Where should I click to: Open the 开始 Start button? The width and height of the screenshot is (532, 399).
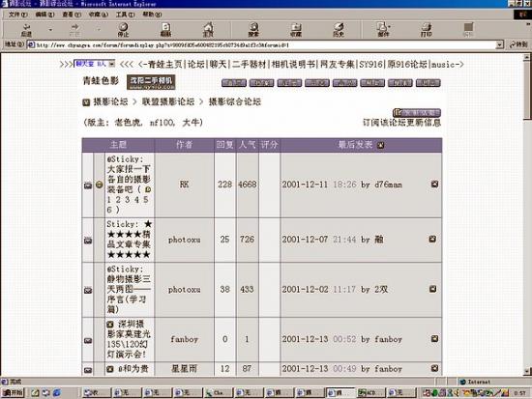pyautogui.click(x=13, y=392)
